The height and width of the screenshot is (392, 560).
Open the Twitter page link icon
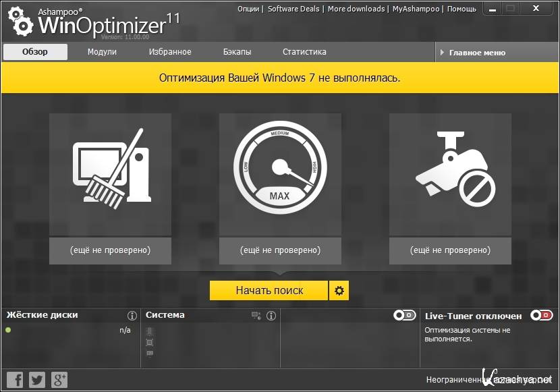coord(37,380)
